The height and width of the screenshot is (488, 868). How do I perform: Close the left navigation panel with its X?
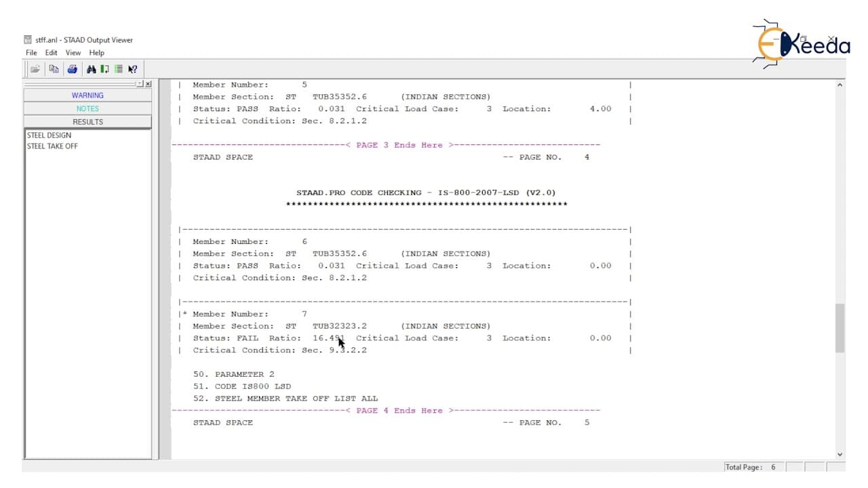tap(148, 83)
